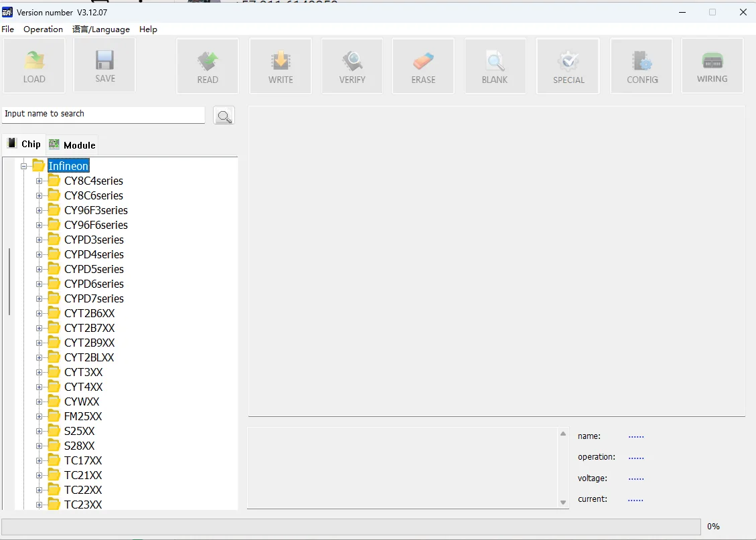The image size is (756, 540).
Task: Select the CYT3XX label
Action: click(x=84, y=372)
